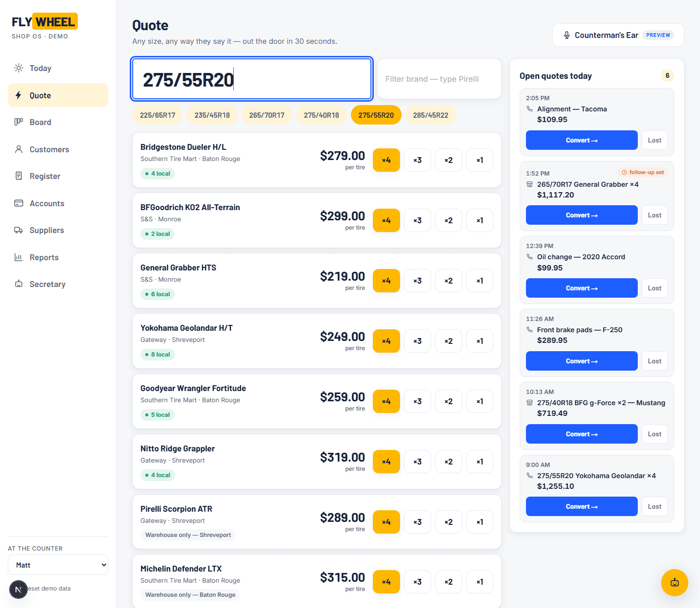The width and height of the screenshot is (700, 608).
Task: Click the Accounts card icon
Action: (x=18, y=203)
